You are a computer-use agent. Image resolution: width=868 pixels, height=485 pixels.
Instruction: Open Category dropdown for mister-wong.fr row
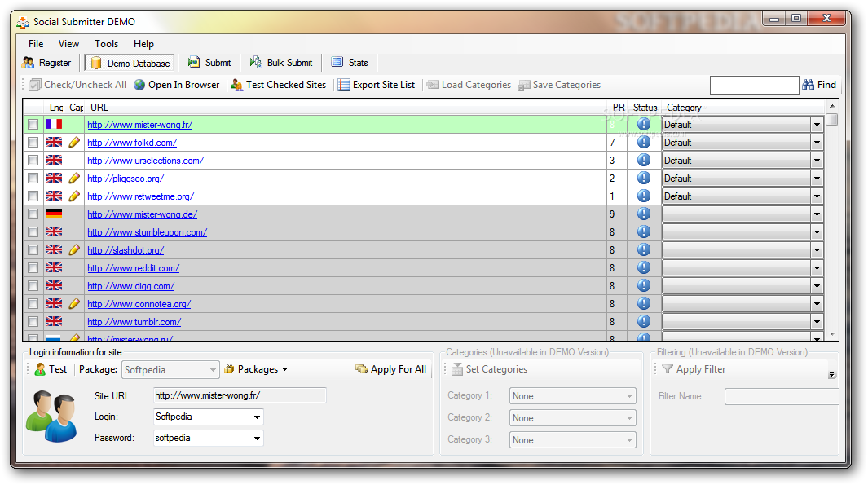(817, 125)
